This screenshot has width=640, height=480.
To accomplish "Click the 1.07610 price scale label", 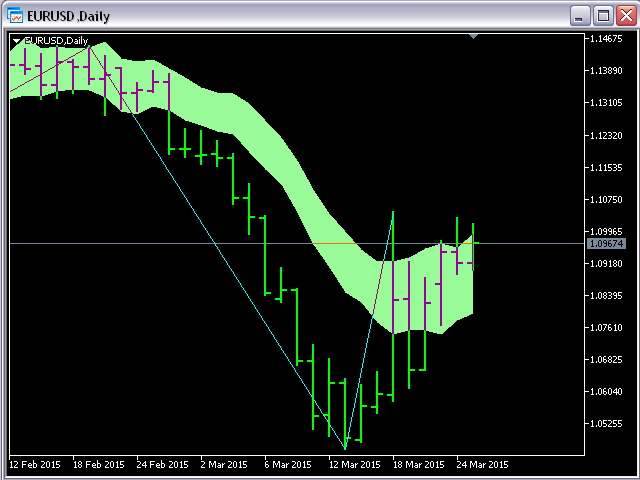I will tap(607, 327).
